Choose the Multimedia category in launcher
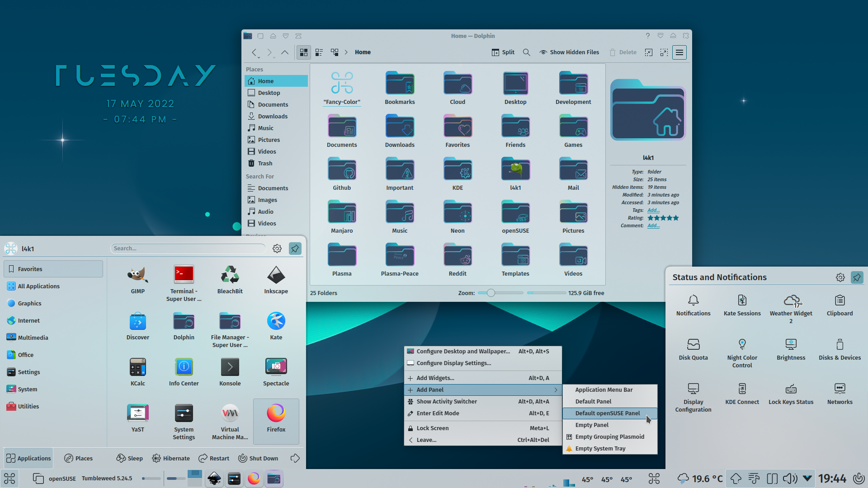868x488 pixels. coord(53,338)
